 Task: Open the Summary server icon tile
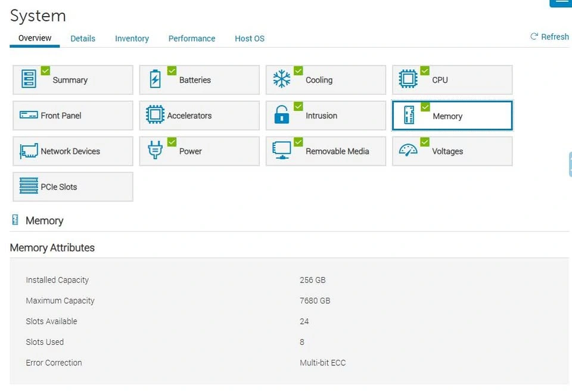tap(29, 79)
